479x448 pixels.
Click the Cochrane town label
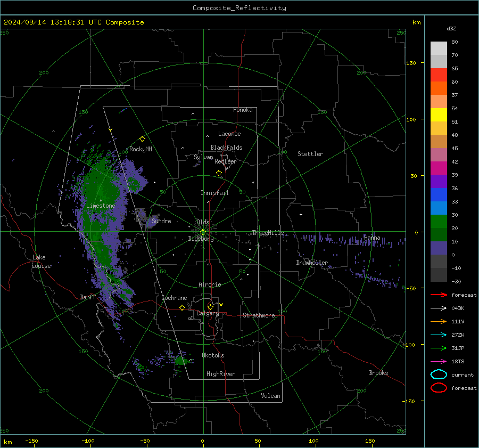pyautogui.click(x=174, y=298)
